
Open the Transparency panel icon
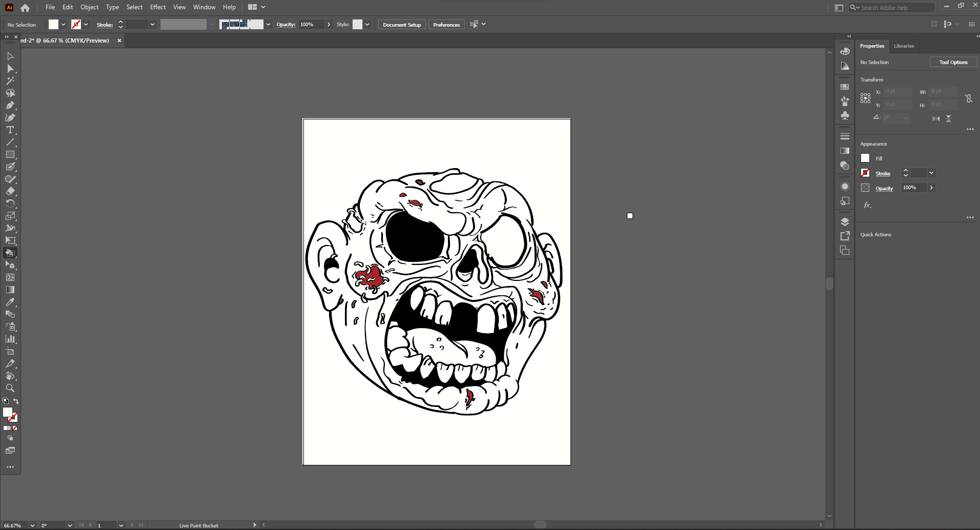845,166
